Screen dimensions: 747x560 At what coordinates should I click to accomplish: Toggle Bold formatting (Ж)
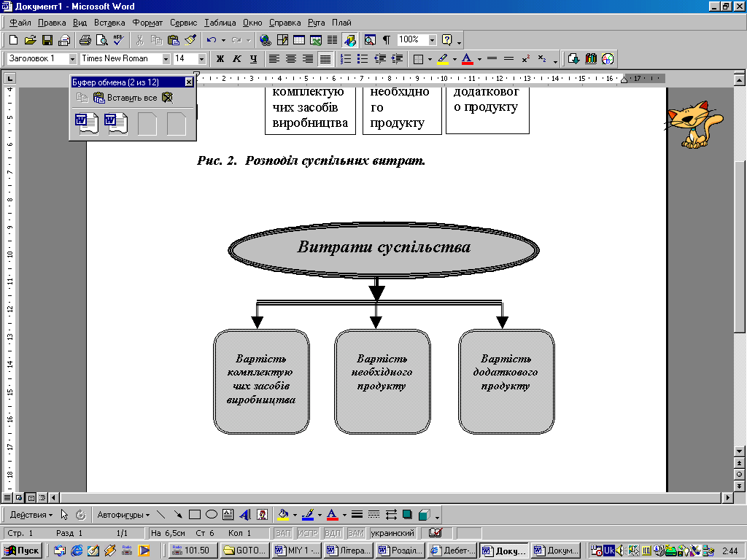click(220, 58)
